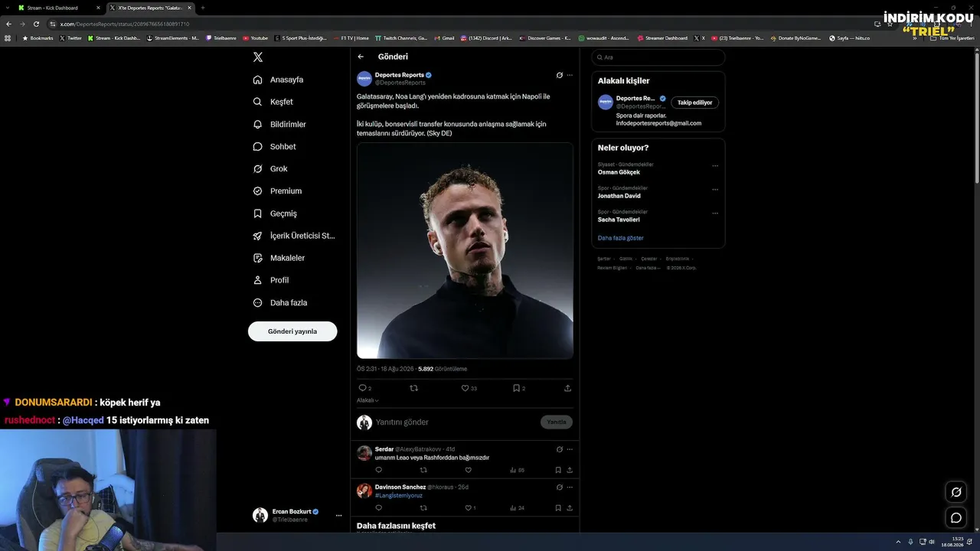Repost Serdar's reply
Image resolution: width=980 pixels, height=551 pixels.
(423, 470)
